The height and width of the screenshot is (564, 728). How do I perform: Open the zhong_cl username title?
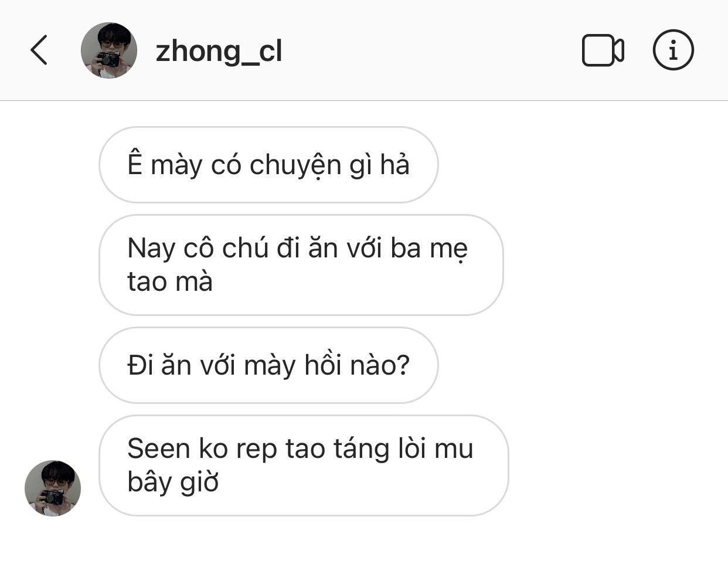[219, 51]
